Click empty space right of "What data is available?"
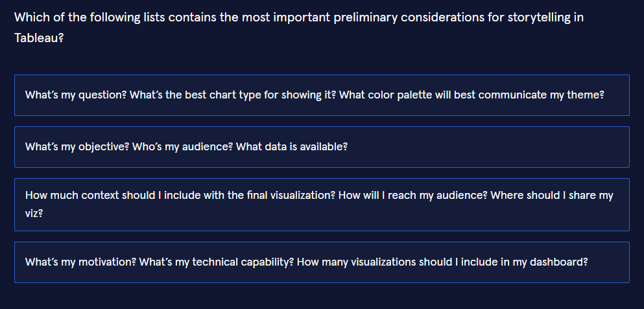The image size is (644, 309). point(486,147)
